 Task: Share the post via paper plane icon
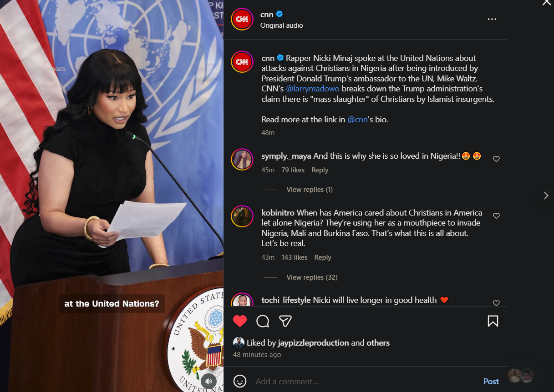(285, 321)
